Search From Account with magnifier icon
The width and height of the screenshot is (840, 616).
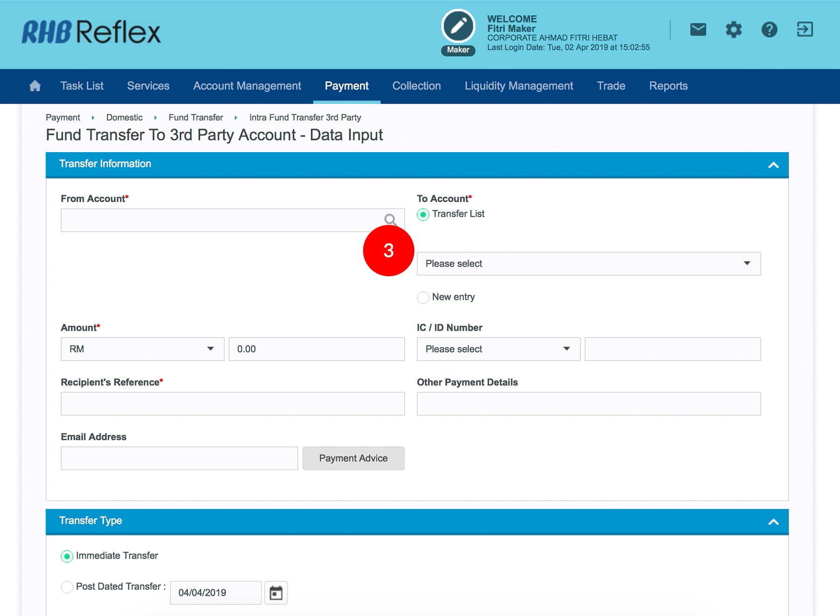pyautogui.click(x=390, y=219)
